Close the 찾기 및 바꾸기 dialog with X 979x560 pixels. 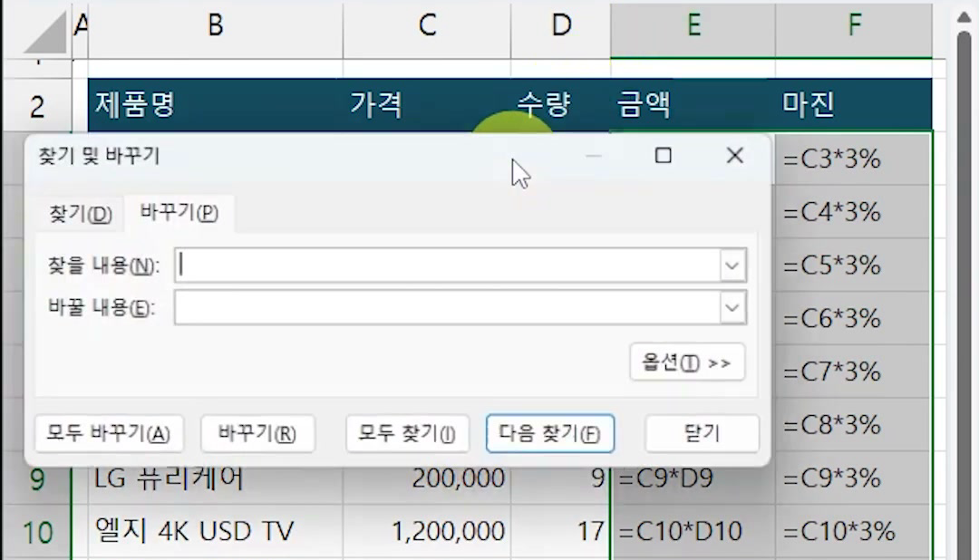(734, 156)
